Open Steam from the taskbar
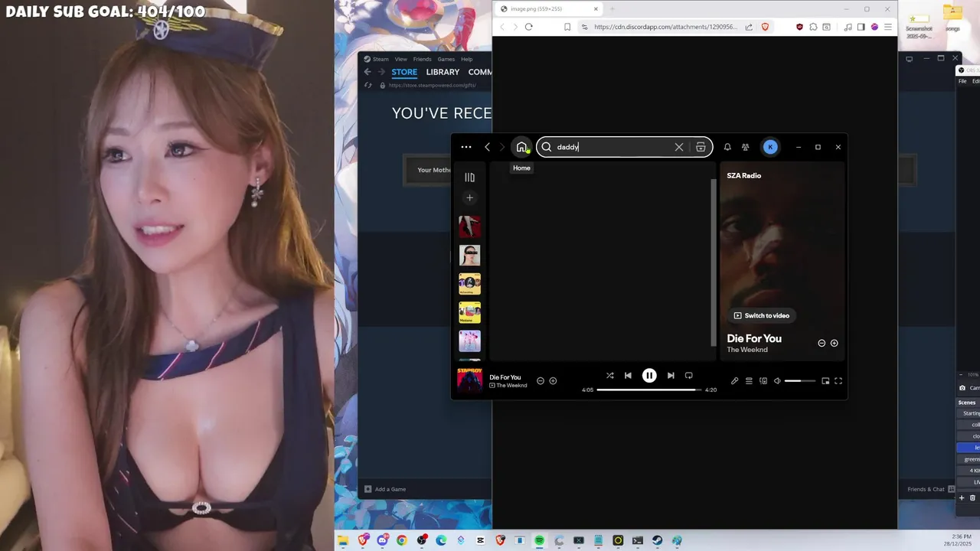The width and height of the screenshot is (980, 551). (x=657, y=540)
